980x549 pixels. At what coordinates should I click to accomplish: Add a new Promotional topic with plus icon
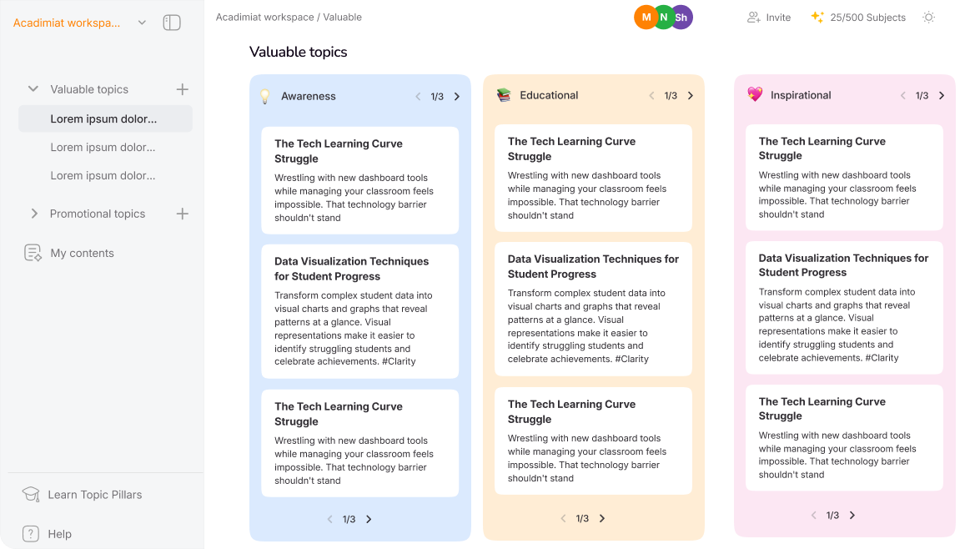coord(183,214)
